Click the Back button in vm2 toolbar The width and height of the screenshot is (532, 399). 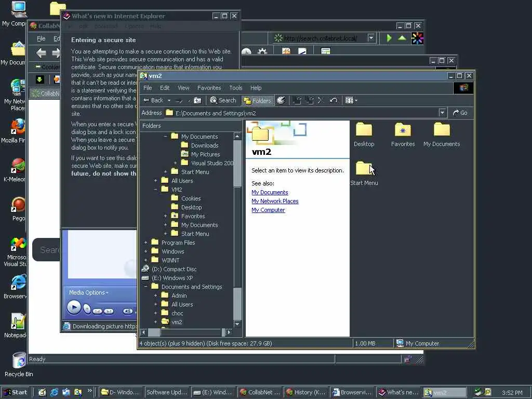pyautogui.click(x=153, y=100)
